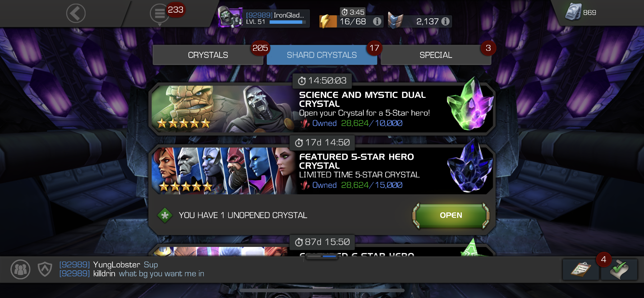Open the units store showing 869
This screenshot has height=298, width=644.
click(x=580, y=12)
